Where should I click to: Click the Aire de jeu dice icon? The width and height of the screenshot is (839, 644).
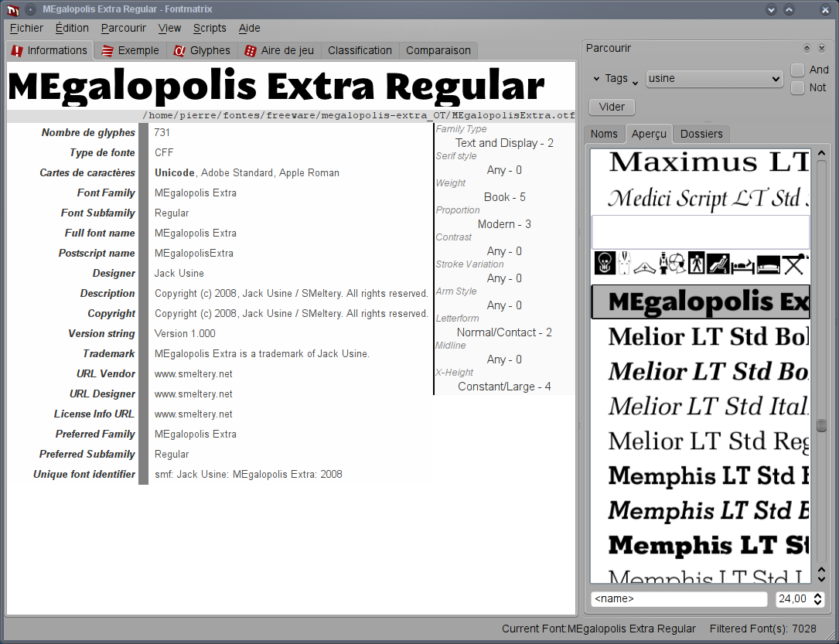250,51
